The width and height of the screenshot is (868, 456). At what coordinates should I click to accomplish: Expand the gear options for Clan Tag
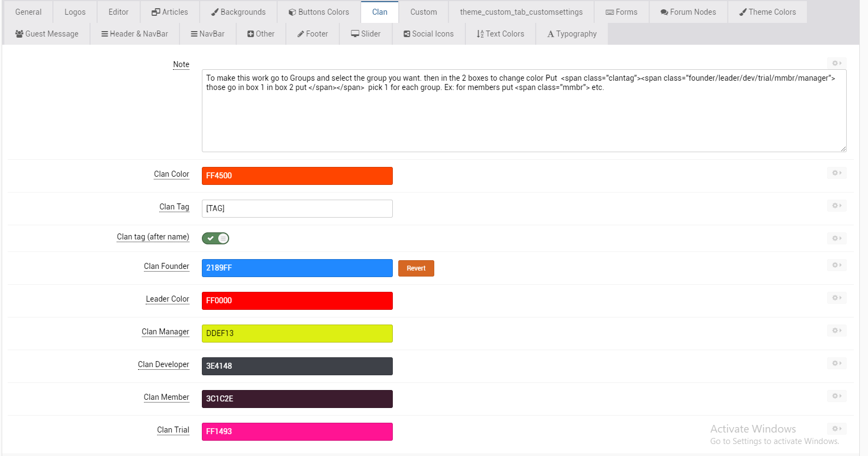(836, 206)
